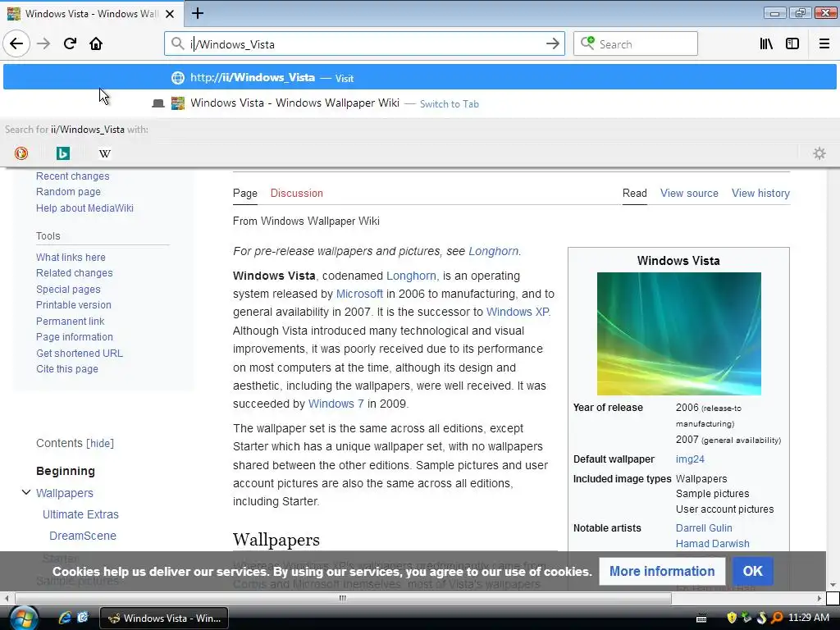This screenshot has height=630, width=840.
Task: Click Get shortened URL
Action: 80,354
